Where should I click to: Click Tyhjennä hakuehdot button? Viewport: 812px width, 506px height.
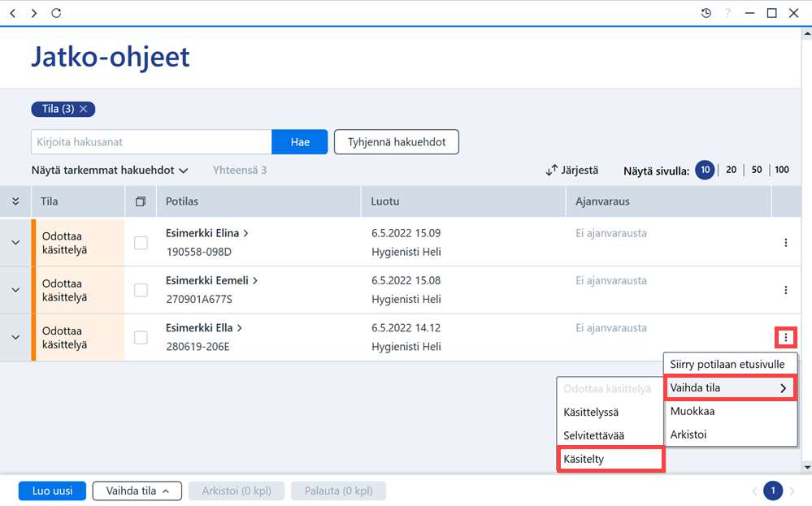(397, 142)
